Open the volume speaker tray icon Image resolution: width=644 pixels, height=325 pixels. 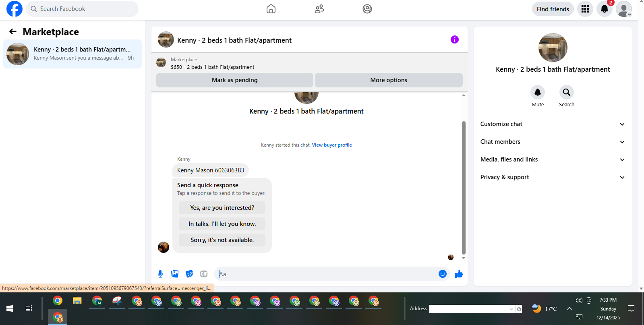pos(579,300)
